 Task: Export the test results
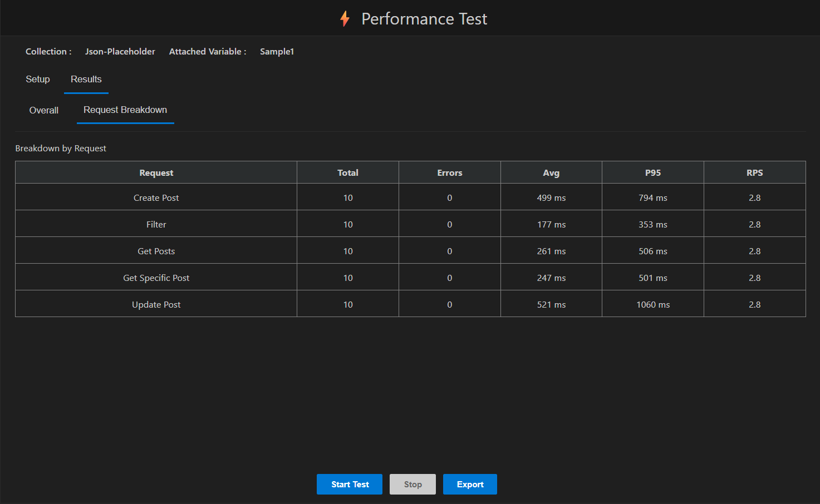[x=470, y=484]
